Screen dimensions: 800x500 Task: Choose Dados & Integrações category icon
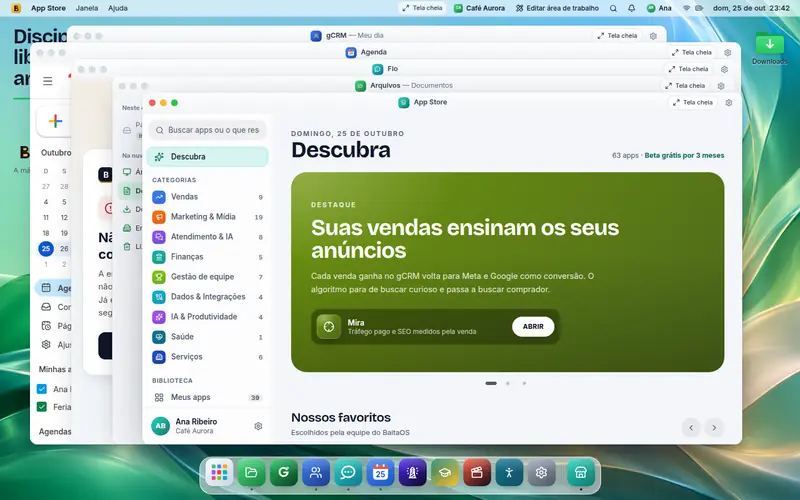(x=159, y=296)
